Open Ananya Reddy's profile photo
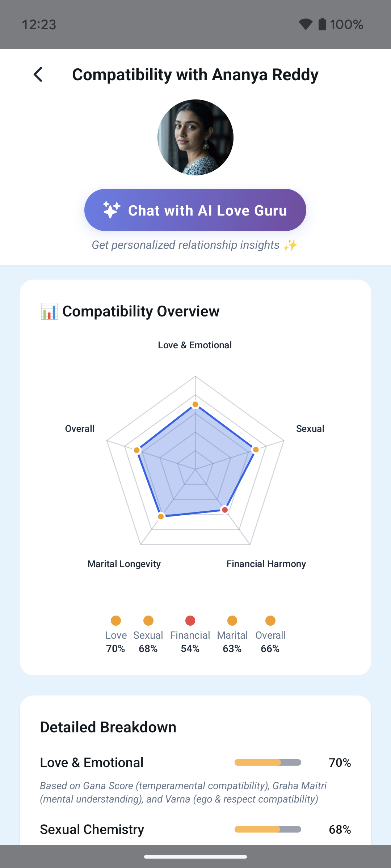Viewport: 391px width, 868px height. [195, 137]
